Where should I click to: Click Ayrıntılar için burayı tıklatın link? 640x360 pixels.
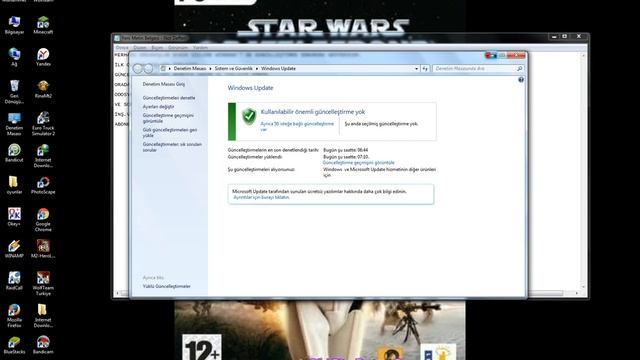[261, 197]
